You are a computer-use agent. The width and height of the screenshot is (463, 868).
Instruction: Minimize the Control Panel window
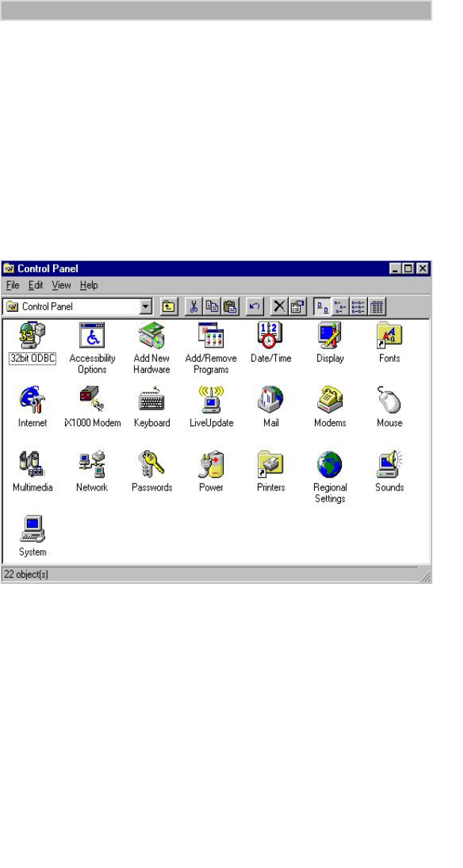(x=396, y=268)
